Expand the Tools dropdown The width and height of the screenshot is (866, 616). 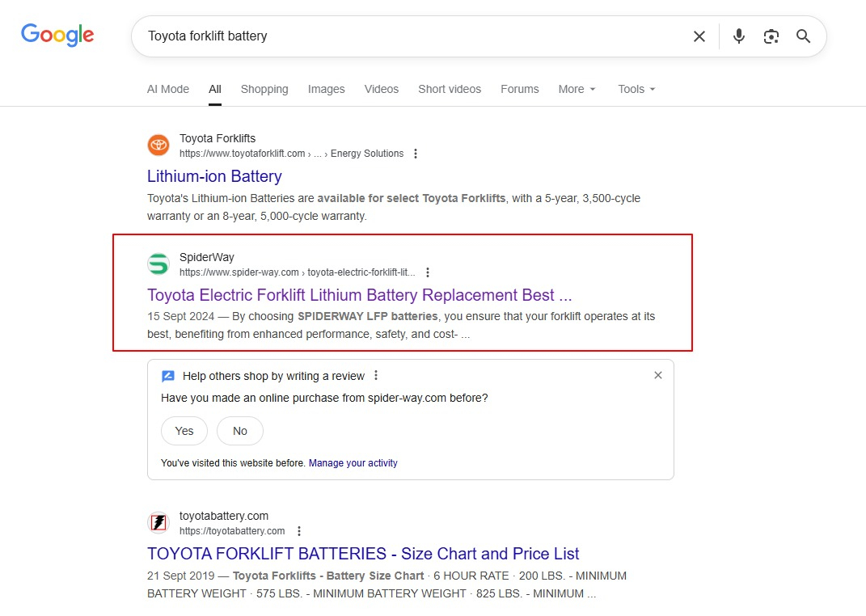pyautogui.click(x=636, y=89)
